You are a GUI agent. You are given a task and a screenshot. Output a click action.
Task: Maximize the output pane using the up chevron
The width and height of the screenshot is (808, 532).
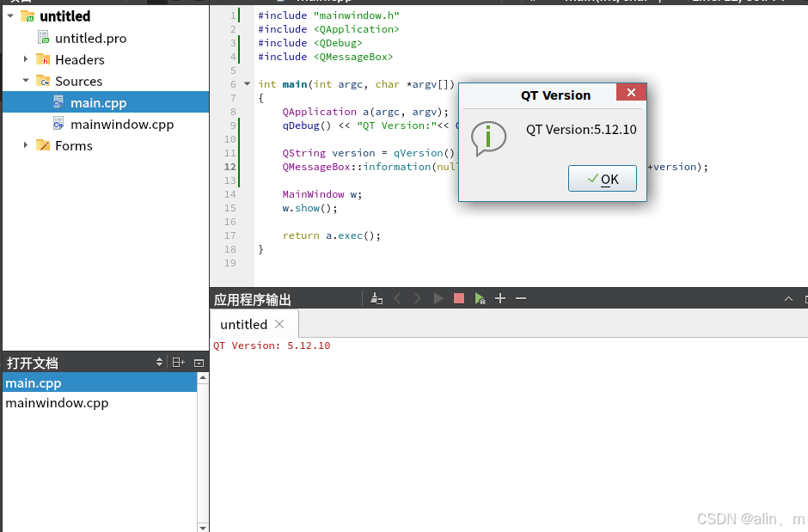coord(788,299)
